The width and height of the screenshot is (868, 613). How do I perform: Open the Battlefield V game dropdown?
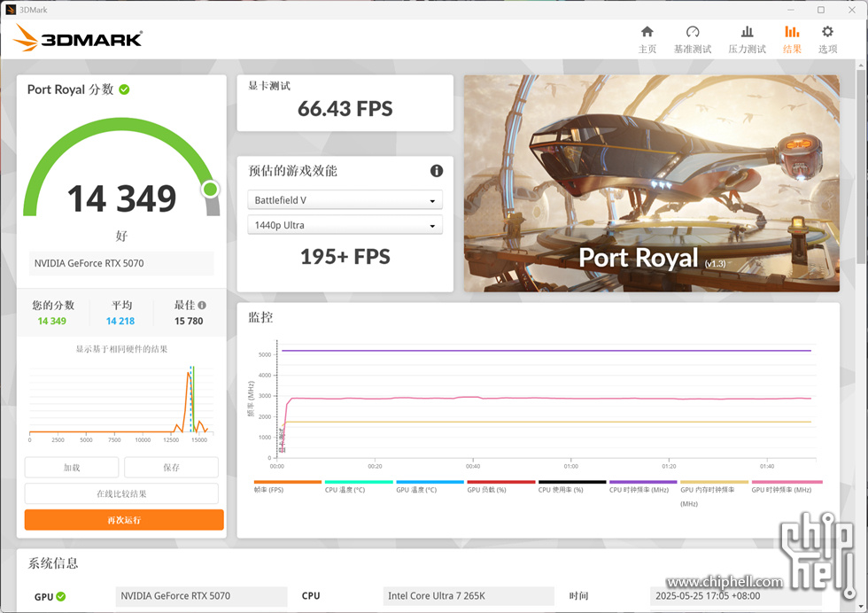pos(345,200)
